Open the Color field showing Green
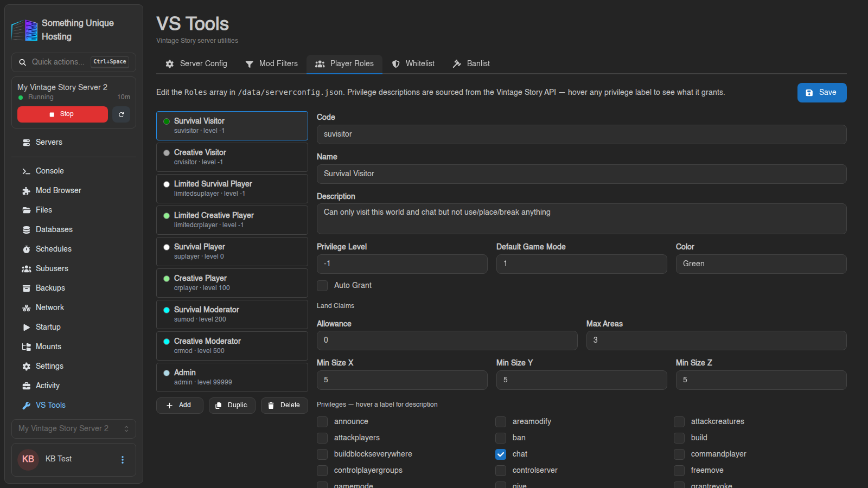The height and width of the screenshot is (488, 868). pos(761,264)
